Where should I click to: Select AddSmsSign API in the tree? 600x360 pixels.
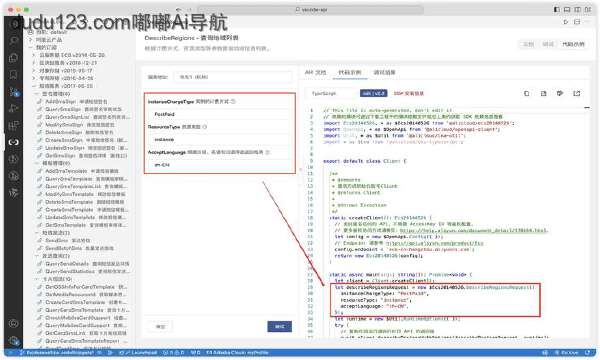73,102
